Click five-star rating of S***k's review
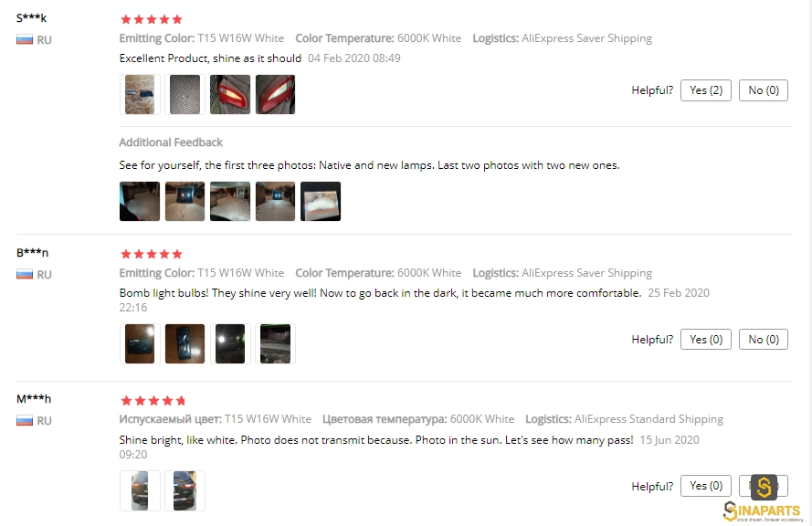812x526 pixels. pos(152,20)
